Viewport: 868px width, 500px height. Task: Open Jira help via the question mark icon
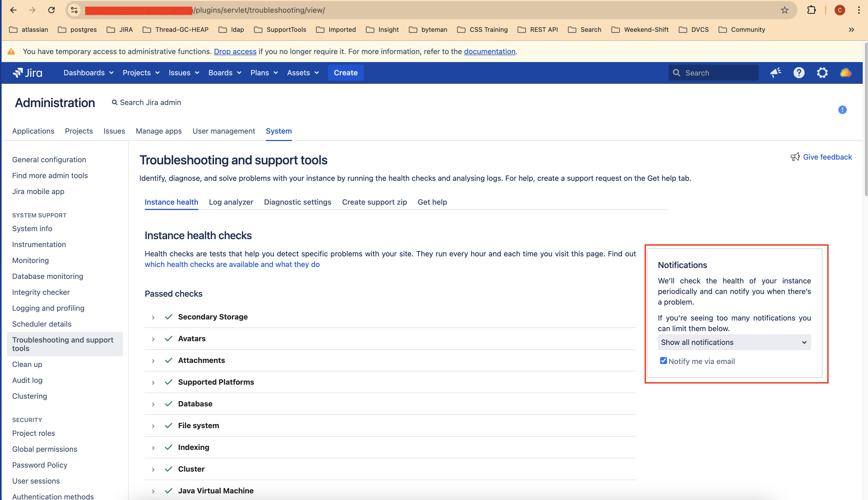click(x=799, y=72)
